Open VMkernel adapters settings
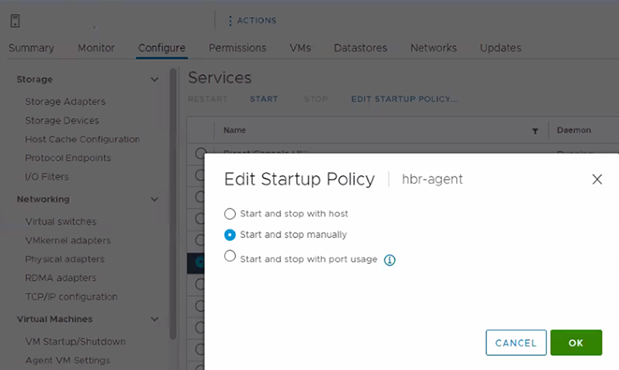Screen dimensions: 619x370 click(68, 240)
